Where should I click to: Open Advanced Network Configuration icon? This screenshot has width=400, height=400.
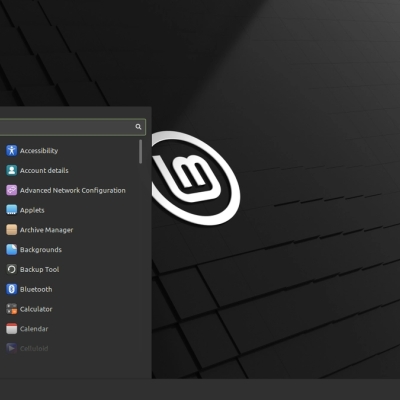11,190
